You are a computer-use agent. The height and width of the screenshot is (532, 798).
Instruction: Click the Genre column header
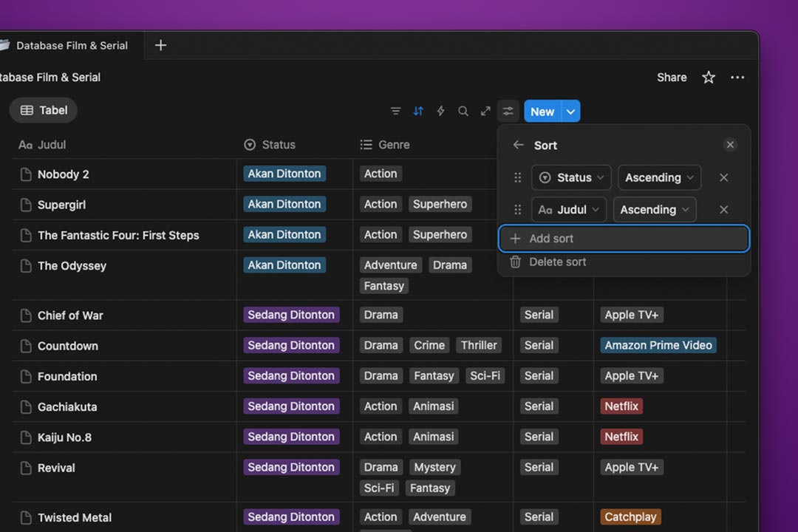(x=385, y=145)
